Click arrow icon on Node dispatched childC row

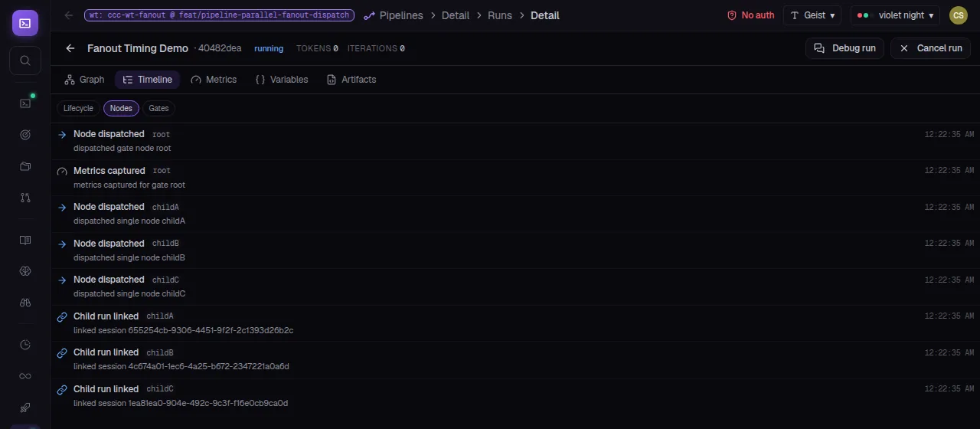(x=62, y=280)
